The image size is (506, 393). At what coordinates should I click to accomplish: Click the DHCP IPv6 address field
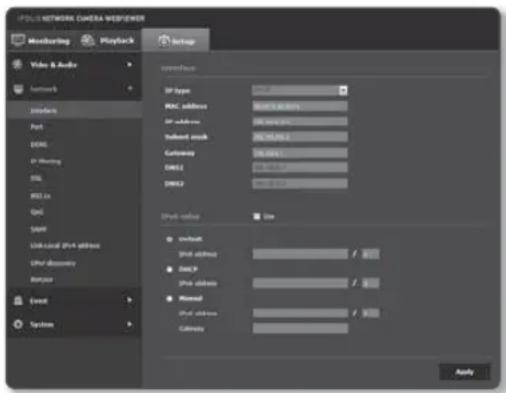300,283
